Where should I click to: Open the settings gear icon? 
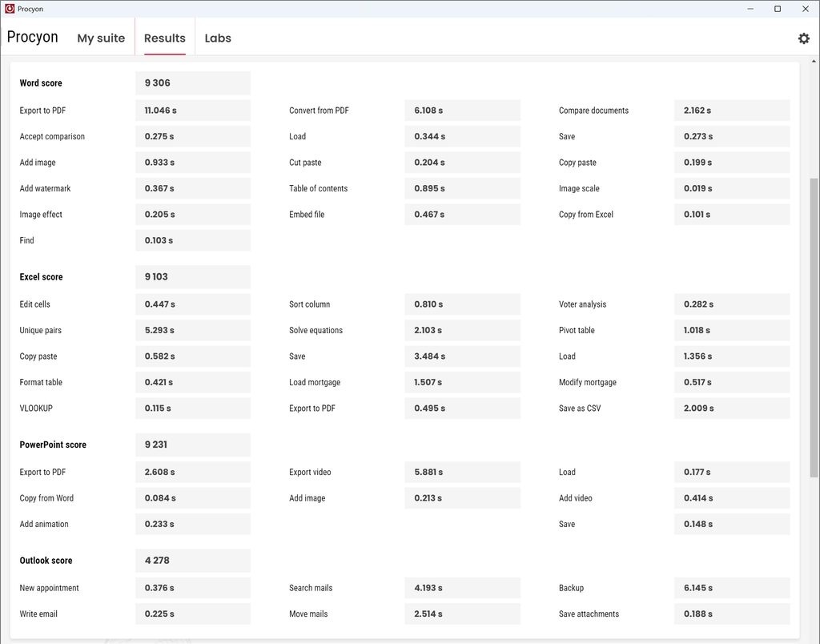tap(803, 38)
